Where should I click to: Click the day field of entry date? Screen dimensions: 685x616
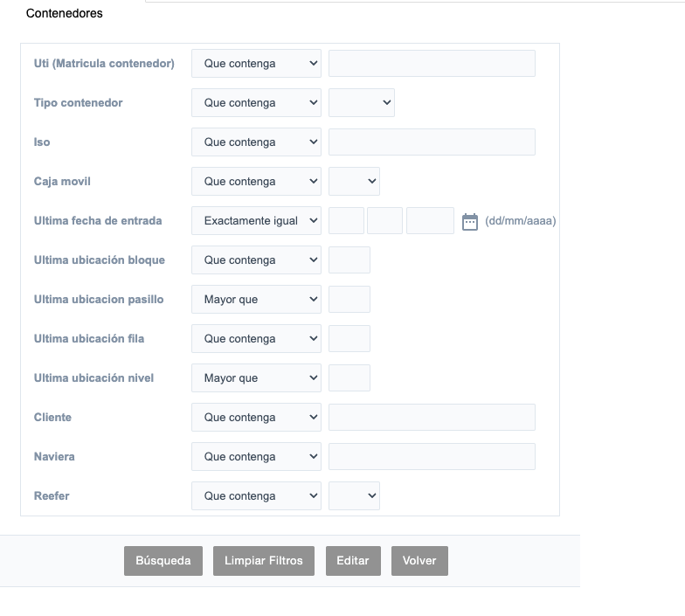(x=346, y=221)
